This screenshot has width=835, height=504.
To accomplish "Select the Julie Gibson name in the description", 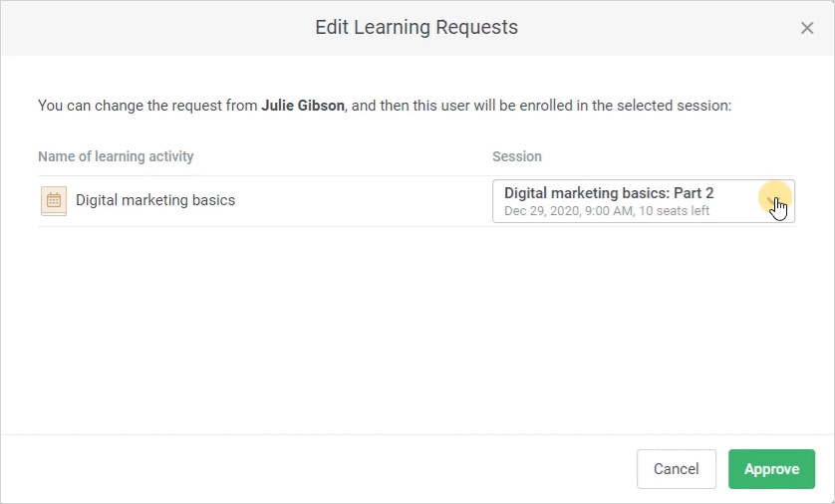I will [x=303, y=105].
